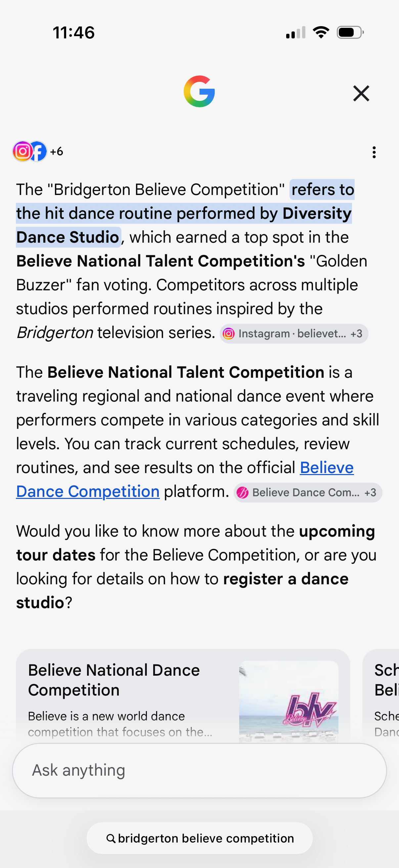
Task: Open the three-dot more options menu
Action: 374,152
